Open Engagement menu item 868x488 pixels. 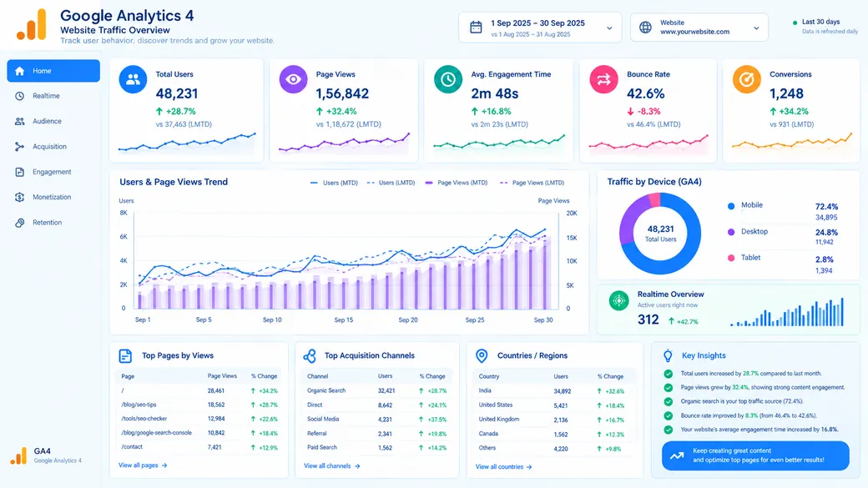53,172
